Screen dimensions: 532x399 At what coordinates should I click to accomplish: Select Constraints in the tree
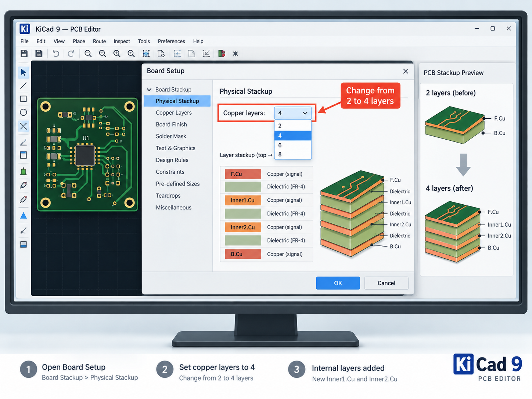pos(170,172)
